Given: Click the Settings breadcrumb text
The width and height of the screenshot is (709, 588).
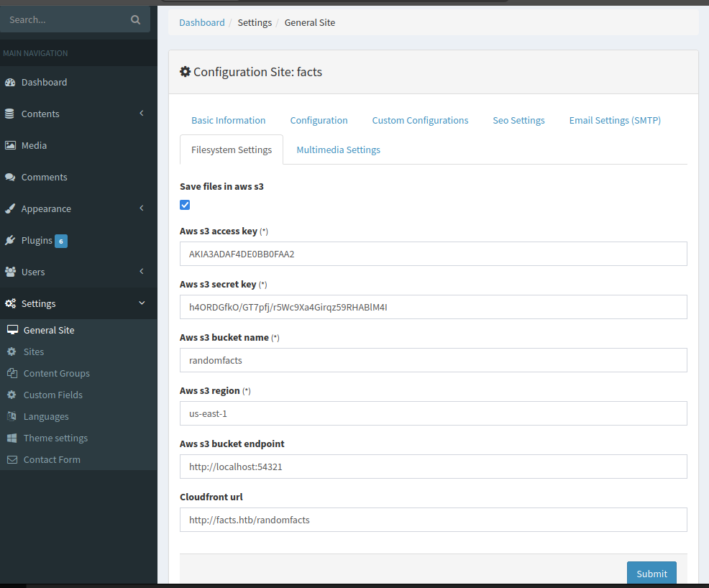Looking at the screenshot, I should [x=255, y=22].
